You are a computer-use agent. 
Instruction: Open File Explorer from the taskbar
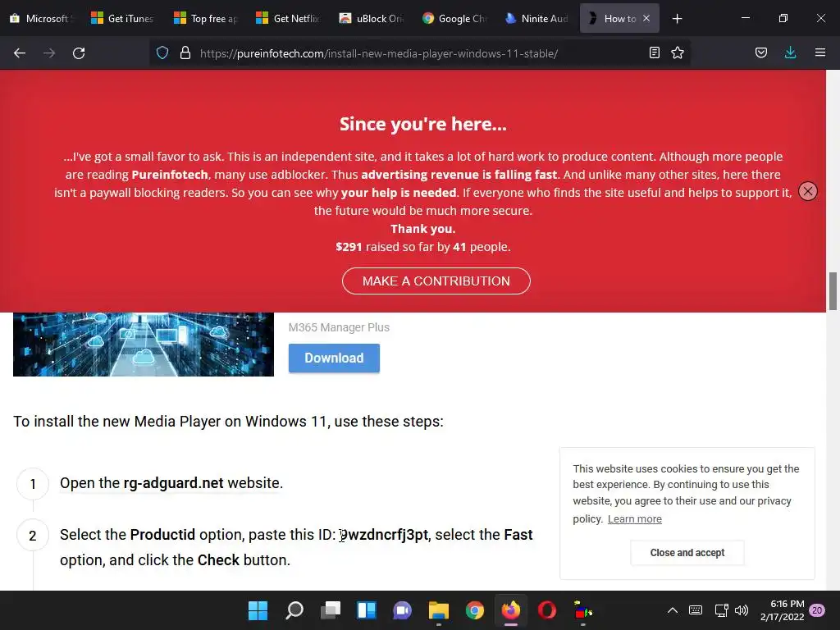click(438, 610)
